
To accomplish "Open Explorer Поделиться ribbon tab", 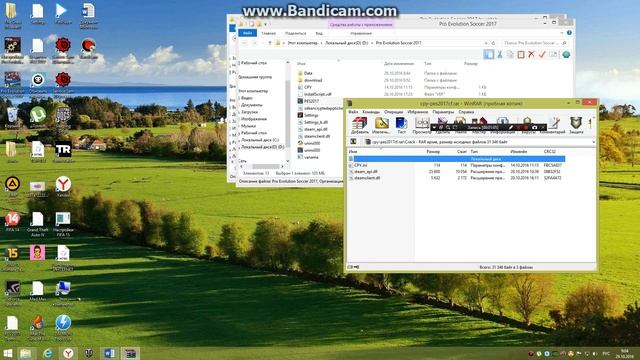I will [x=296, y=33].
